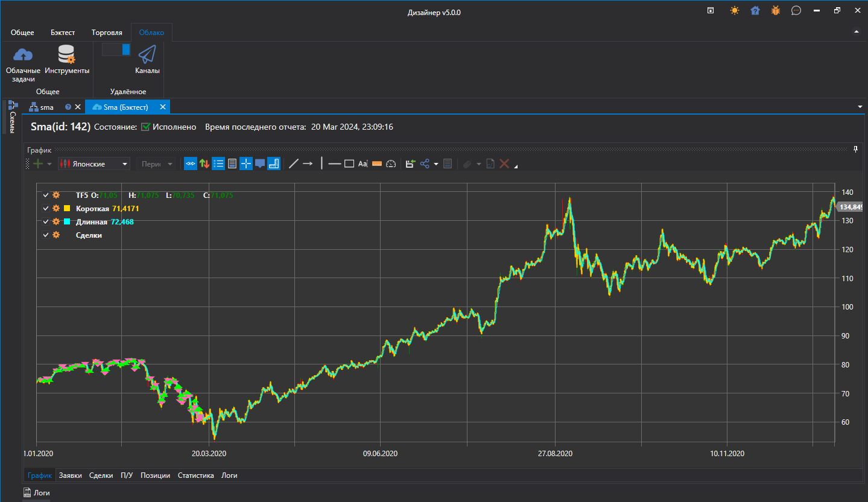Open the Позиции bottom tab

156,475
